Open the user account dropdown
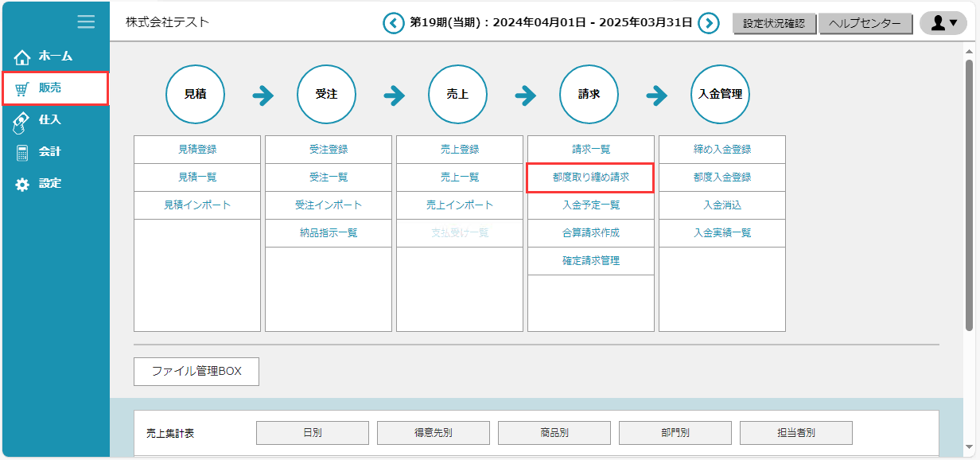Screen dimensions: 980x460 coord(943,23)
